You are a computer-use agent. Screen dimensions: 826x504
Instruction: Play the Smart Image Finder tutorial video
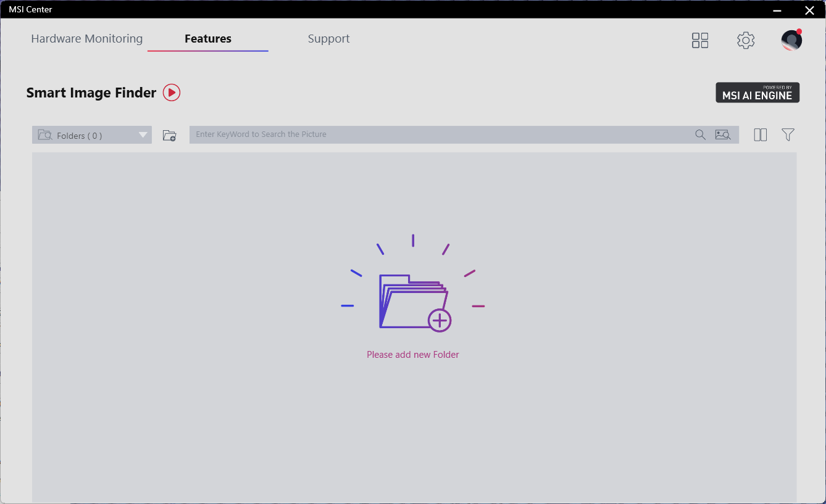[x=172, y=93]
